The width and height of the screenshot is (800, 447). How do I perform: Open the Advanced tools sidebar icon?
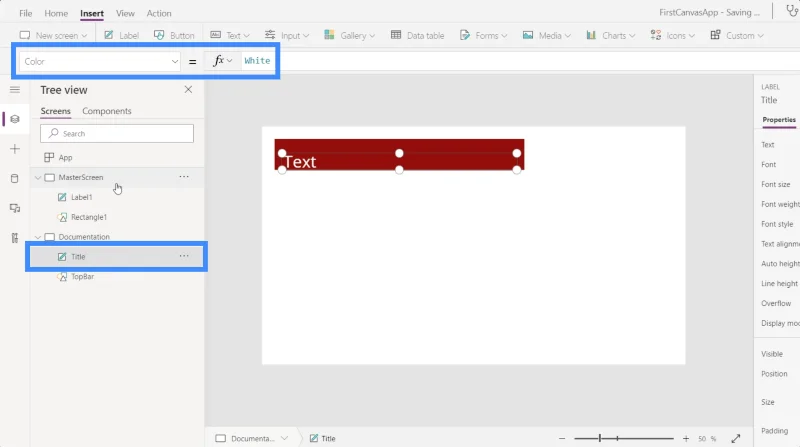15,238
